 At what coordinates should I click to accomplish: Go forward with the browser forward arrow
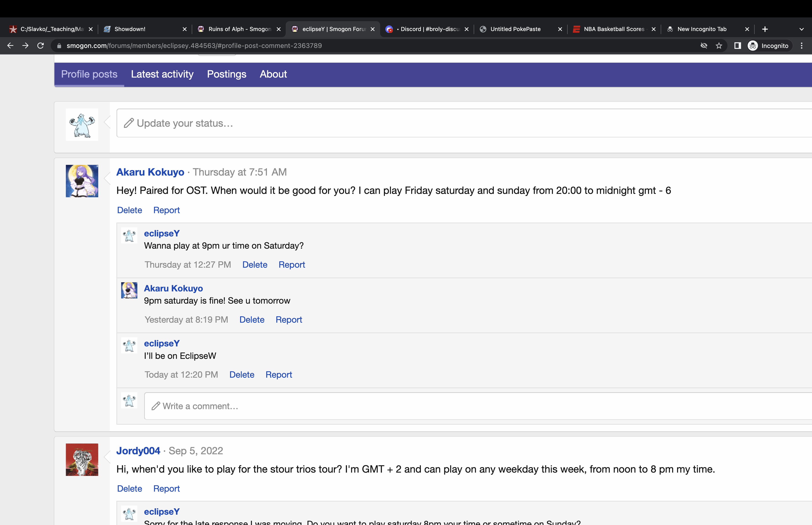click(x=25, y=46)
